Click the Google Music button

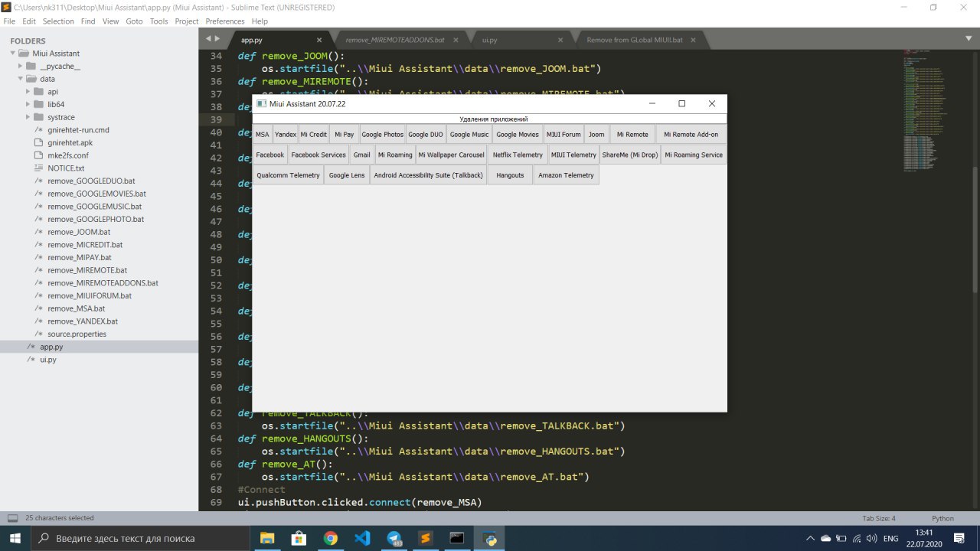click(x=469, y=135)
